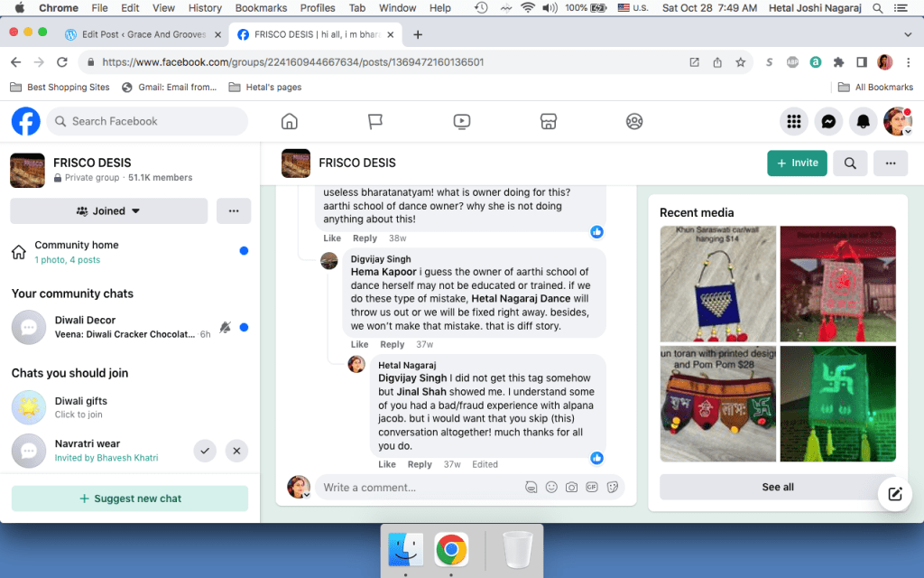The width and height of the screenshot is (924, 578).
Task: Open the emoji picker in comment box
Action: (x=551, y=487)
